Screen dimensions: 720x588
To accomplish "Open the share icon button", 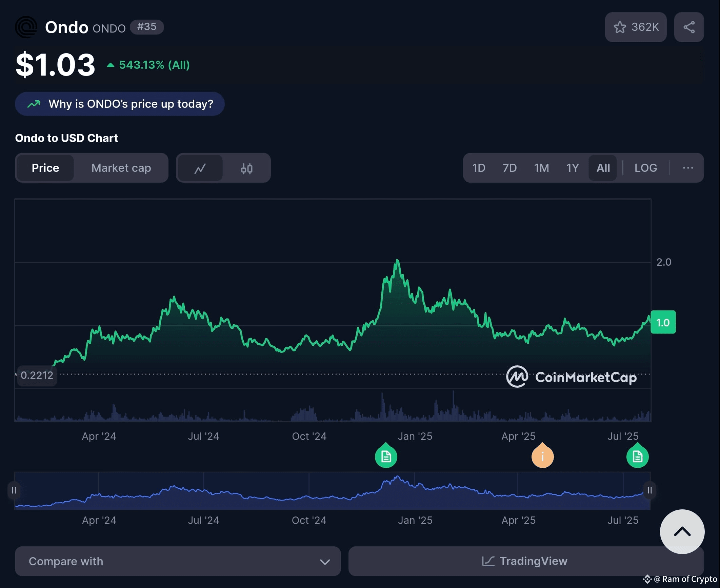I will (689, 27).
